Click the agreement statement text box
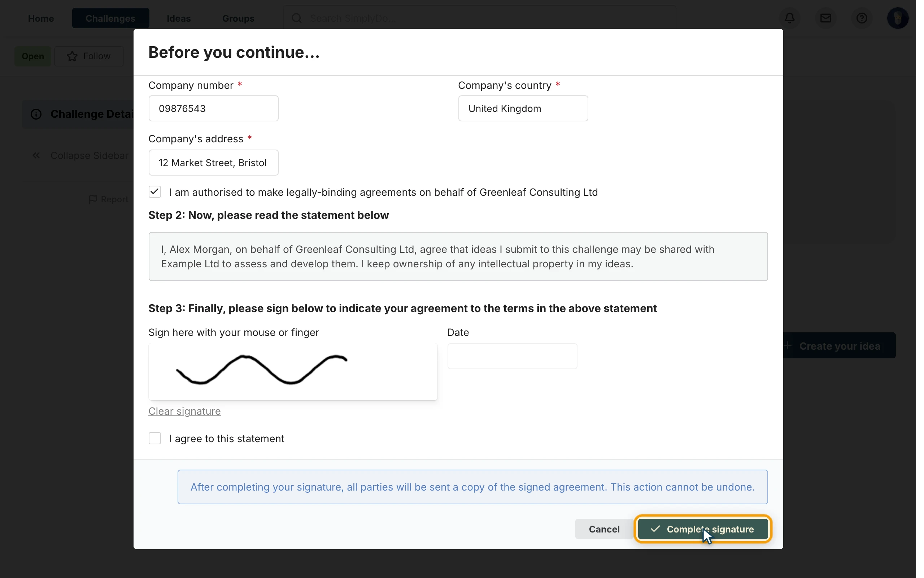The width and height of the screenshot is (924, 578). pyautogui.click(x=458, y=256)
